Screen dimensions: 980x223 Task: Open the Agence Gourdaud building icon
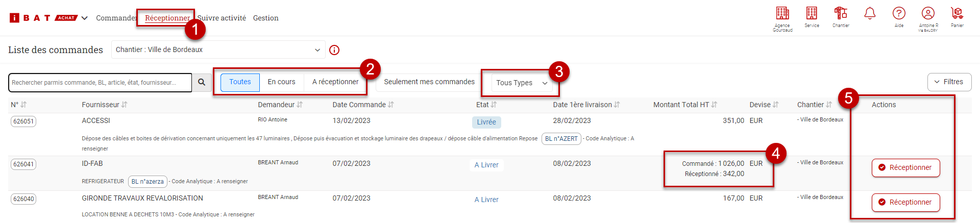(782, 14)
